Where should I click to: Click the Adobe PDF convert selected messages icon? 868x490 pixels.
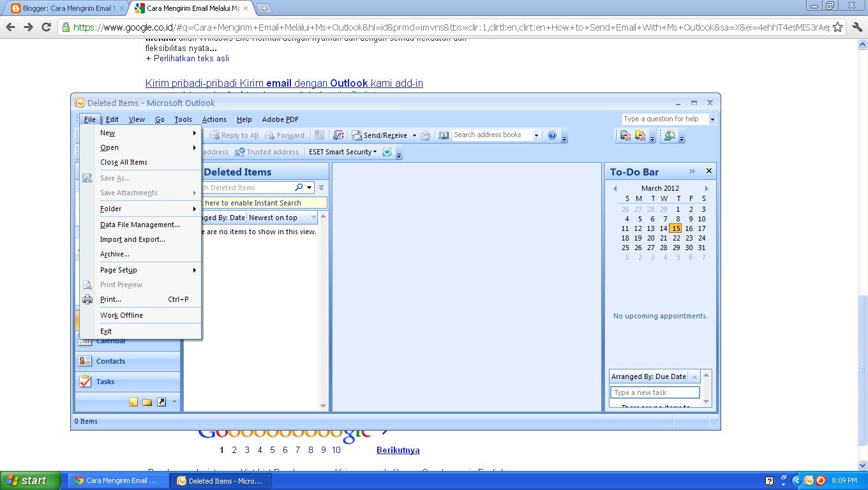625,135
